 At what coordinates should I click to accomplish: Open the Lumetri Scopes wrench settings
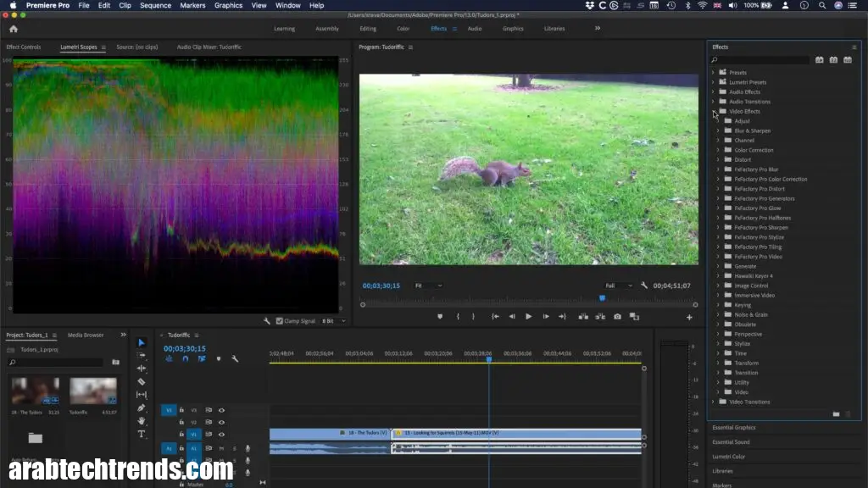(x=267, y=321)
